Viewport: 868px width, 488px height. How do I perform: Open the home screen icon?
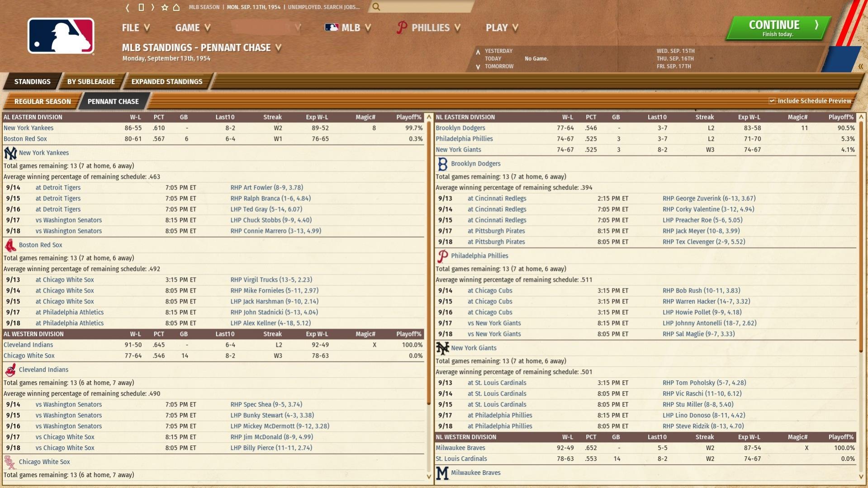(x=176, y=7)
